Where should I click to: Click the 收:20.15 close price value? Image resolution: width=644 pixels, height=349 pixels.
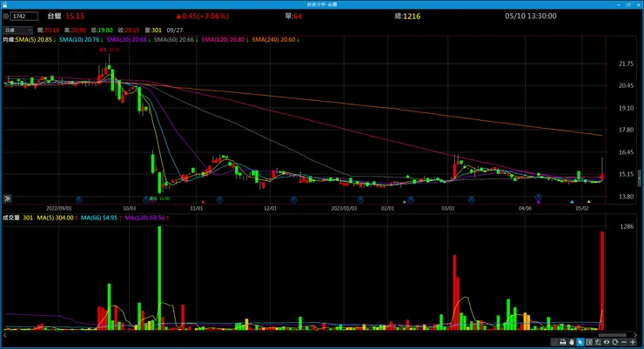coord(129,30)
